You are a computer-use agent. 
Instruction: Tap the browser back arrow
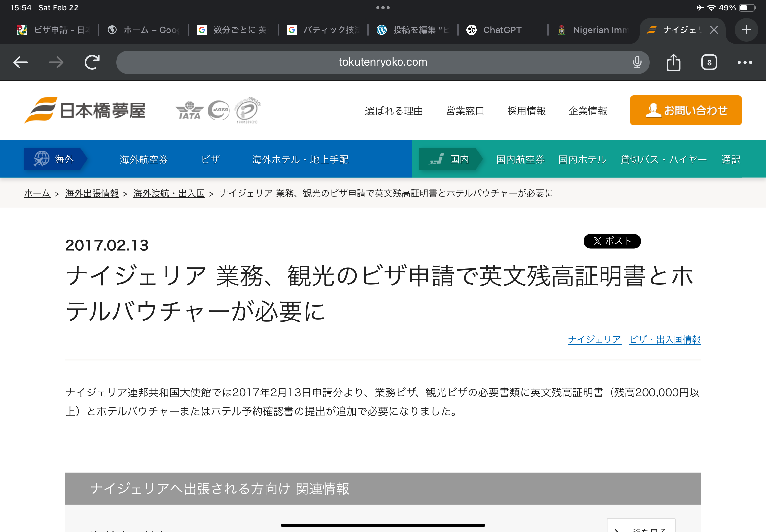[x=20, y=62]
